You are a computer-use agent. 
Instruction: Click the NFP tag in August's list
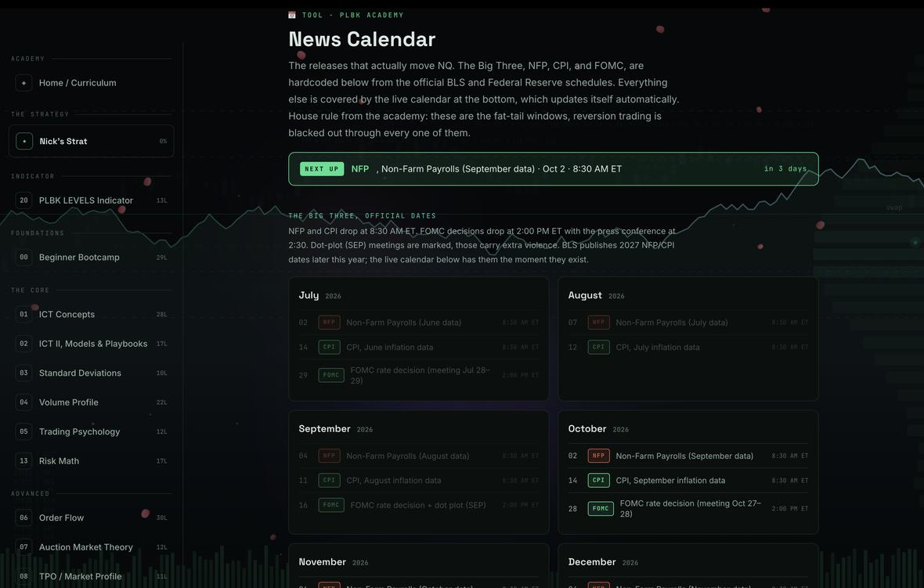(599, 323)
